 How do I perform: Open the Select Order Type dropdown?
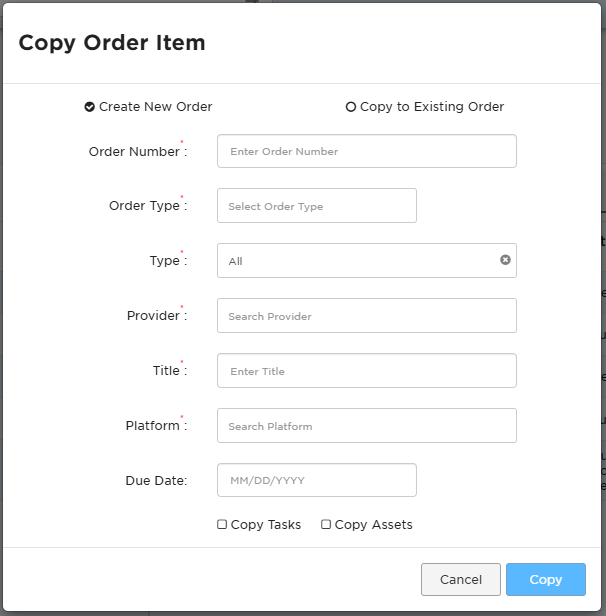click(x=317, y=206)
